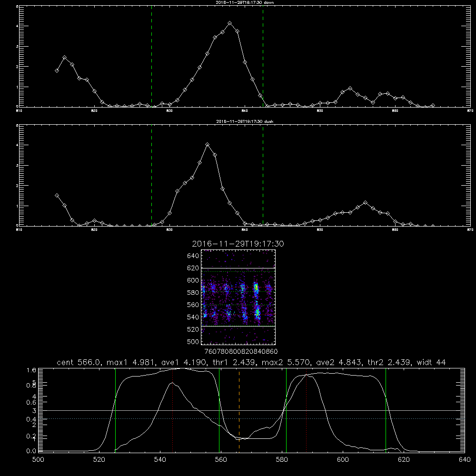
Task: Click the '520' x-axis label of bottom plot
Action: tap(99, 460)
